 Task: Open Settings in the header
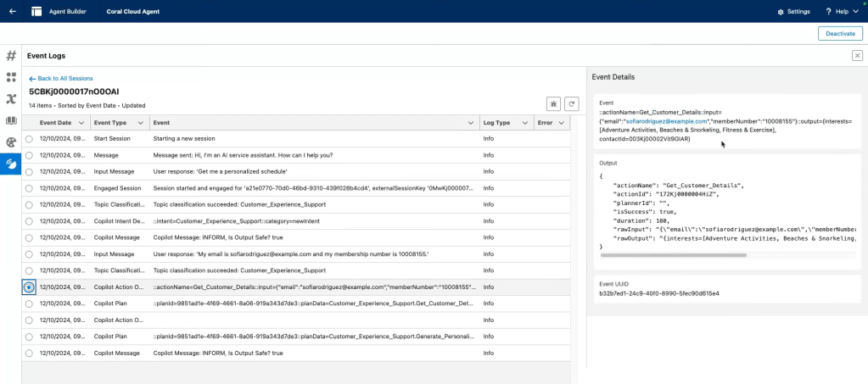pyautogui.click(x=793, y=12)
